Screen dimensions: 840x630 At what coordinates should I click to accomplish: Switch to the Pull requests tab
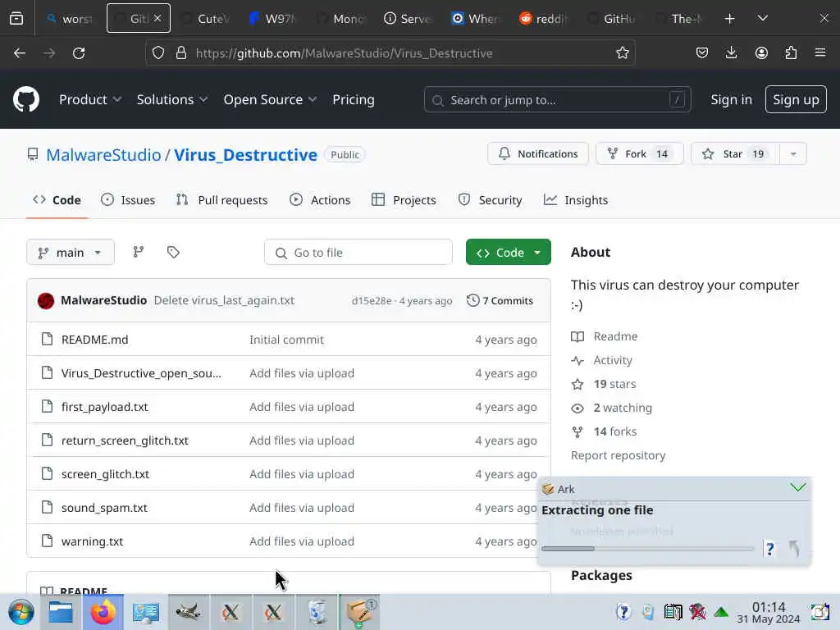pos(221,200)
